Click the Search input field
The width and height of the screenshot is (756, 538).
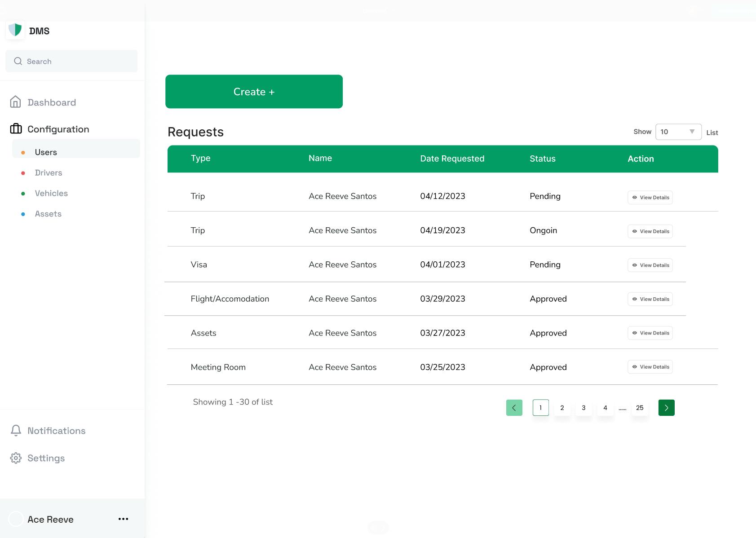(72, 62)
